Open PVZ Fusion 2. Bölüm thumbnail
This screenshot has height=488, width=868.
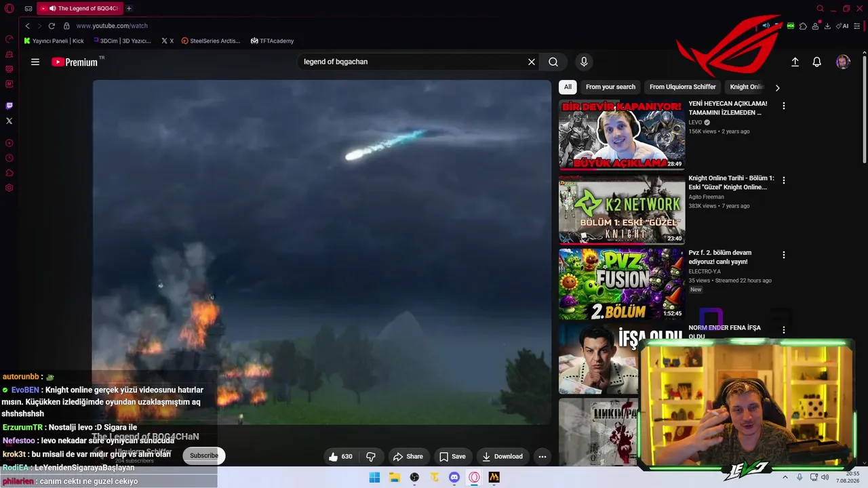pos(622,283)
